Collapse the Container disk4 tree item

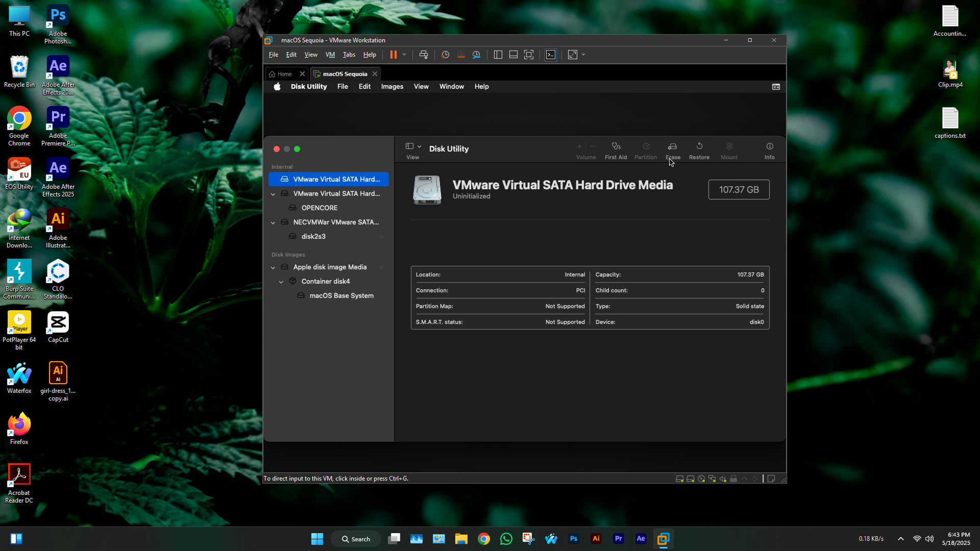coord(281,282)
